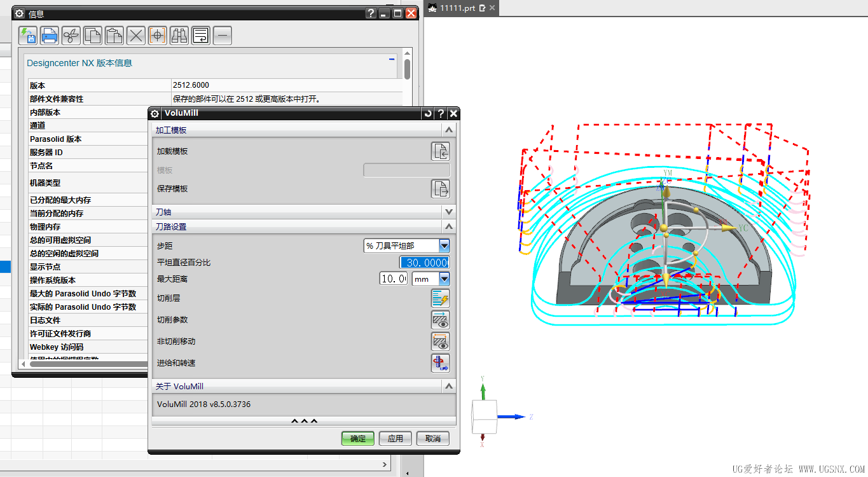Click the triple-chevron collapse bar in VoluMill
This screenshot has width=868, height=477.
304,421
